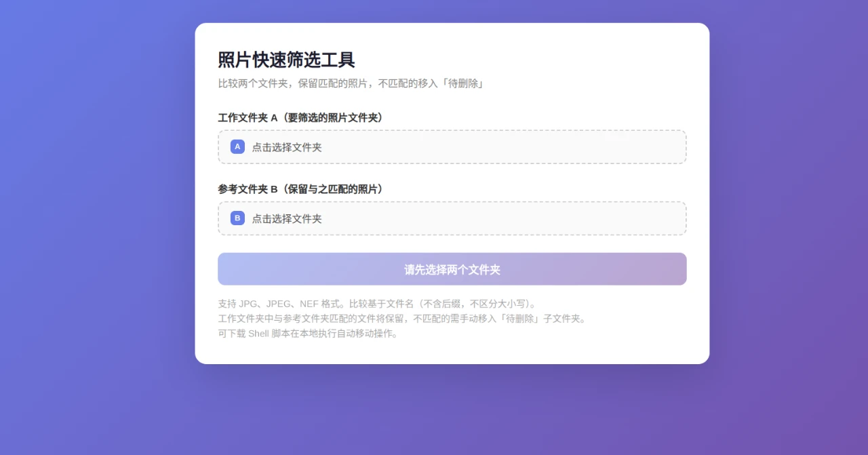Click the note line 可下载 Shell 脚本在本地执行自动移动操作
The height and width of the screenshot is (455, 868).
309,334
